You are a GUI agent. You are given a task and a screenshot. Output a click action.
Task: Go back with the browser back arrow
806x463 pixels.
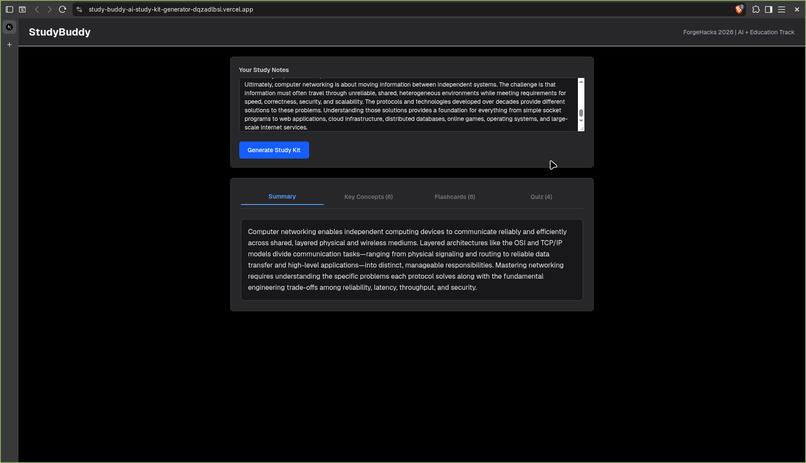point(37,9)
